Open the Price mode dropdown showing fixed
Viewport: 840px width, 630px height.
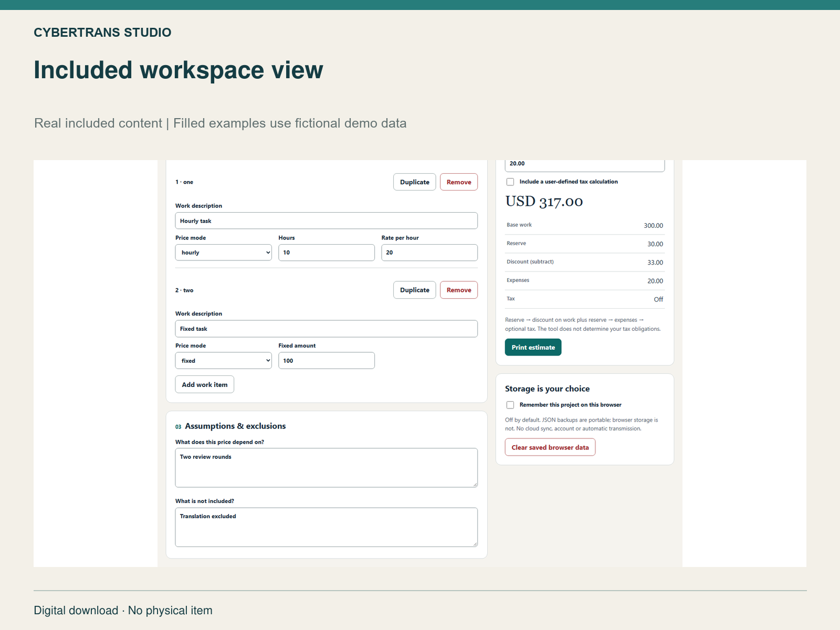(223, 361)
